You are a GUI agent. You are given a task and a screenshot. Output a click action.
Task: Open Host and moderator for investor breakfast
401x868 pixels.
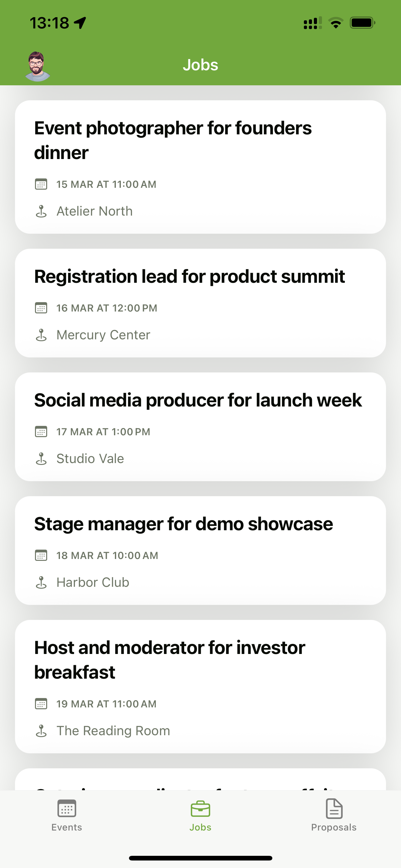click(x=170, y=659)
